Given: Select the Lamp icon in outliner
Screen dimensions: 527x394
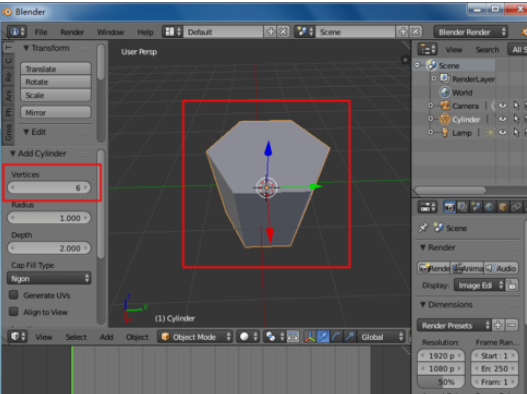Looking at the screenshot, I should [x=445, y=132].
